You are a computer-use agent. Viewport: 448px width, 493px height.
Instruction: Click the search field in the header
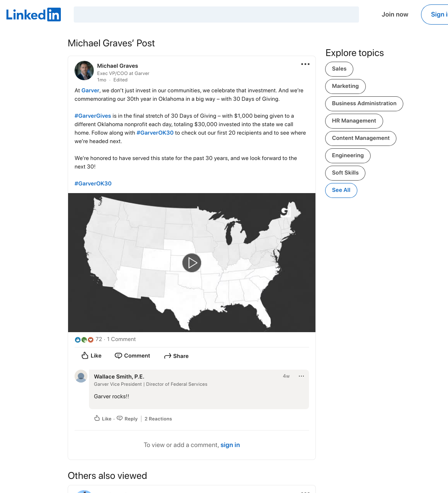(216, 15)
